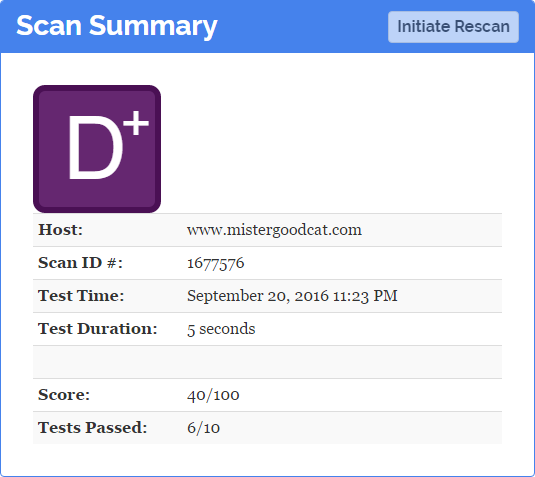Select the www.mistergoodcat.com host value
The image size is (535, 477).
coord(274,230)
